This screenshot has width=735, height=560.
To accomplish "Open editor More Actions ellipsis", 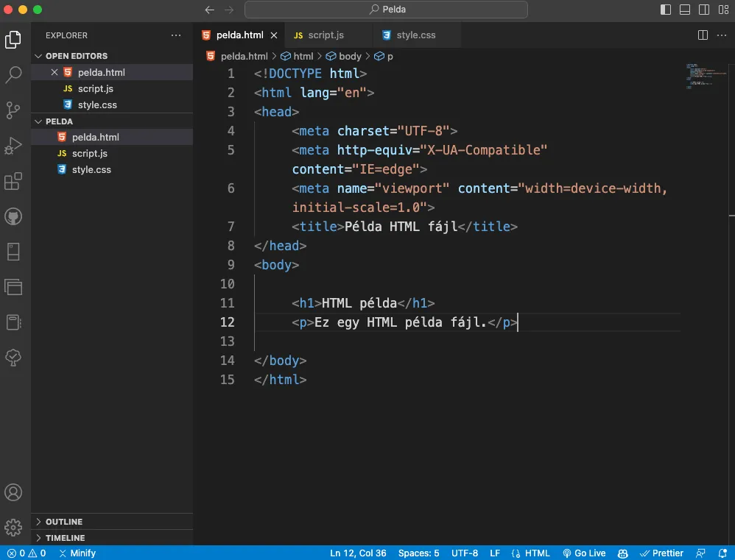I will pos(722,35).
